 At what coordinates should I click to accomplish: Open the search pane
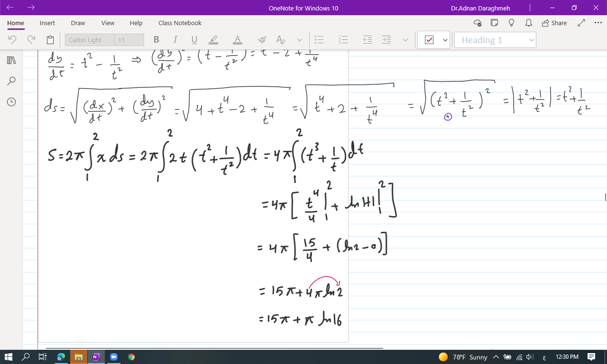(x=11, y=81)
